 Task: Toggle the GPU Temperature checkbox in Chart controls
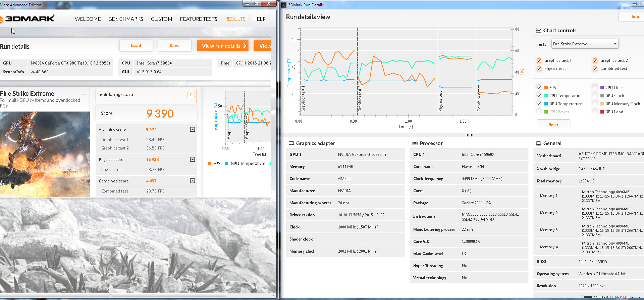coord(539,104)
